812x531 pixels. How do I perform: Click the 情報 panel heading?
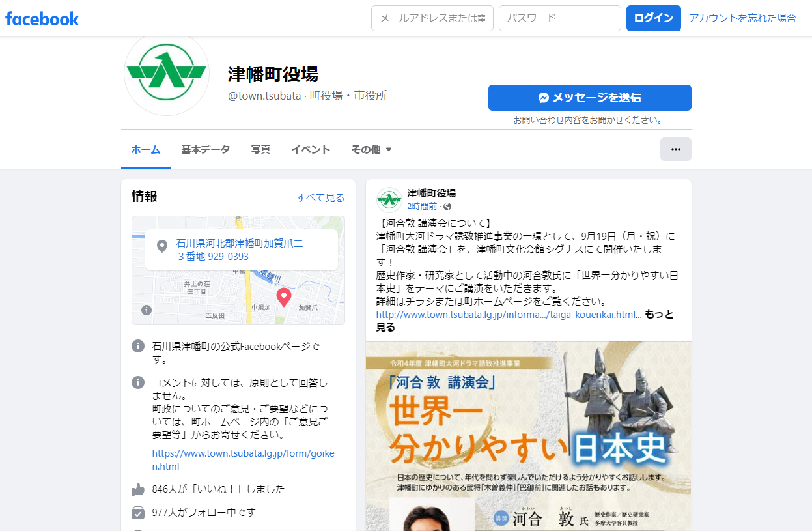(145, 197)
